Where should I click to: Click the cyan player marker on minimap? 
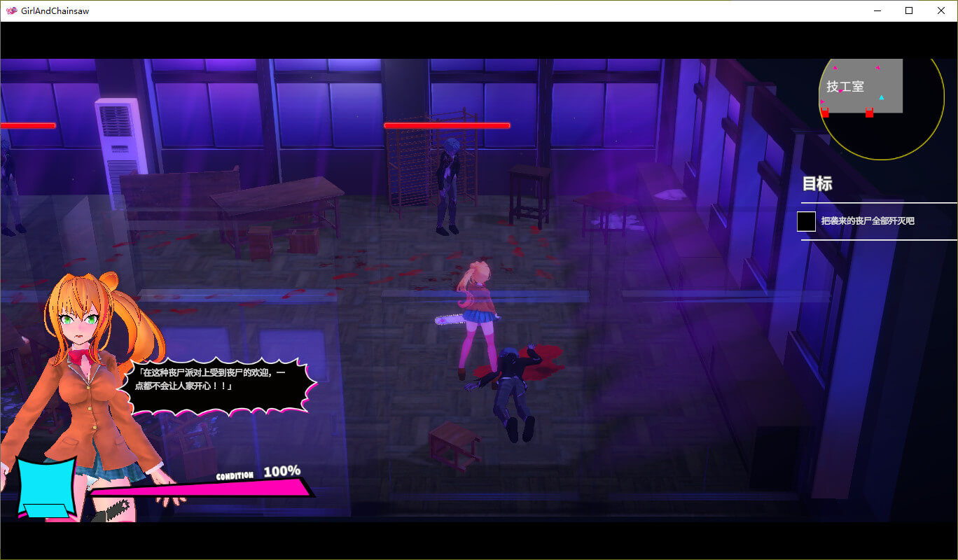click(x=881, y=97)
